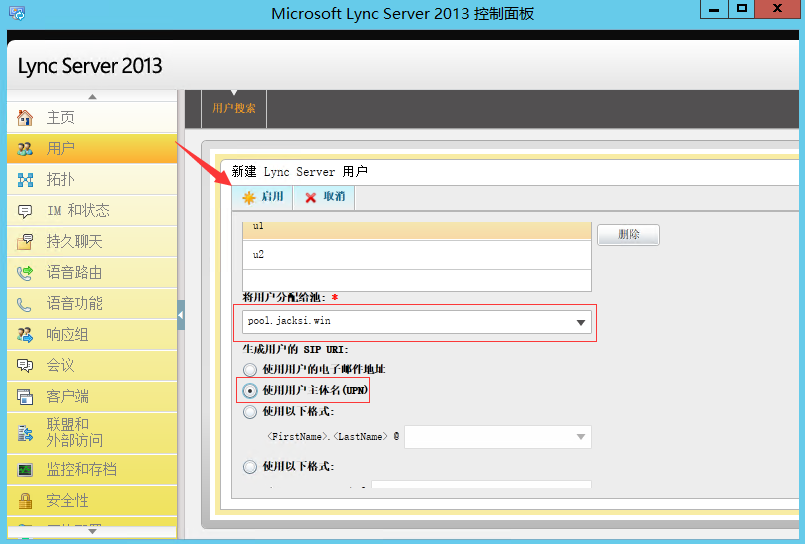
Task: Click the 联盟和外部访问 federation icon
Action: pos(25,433)
